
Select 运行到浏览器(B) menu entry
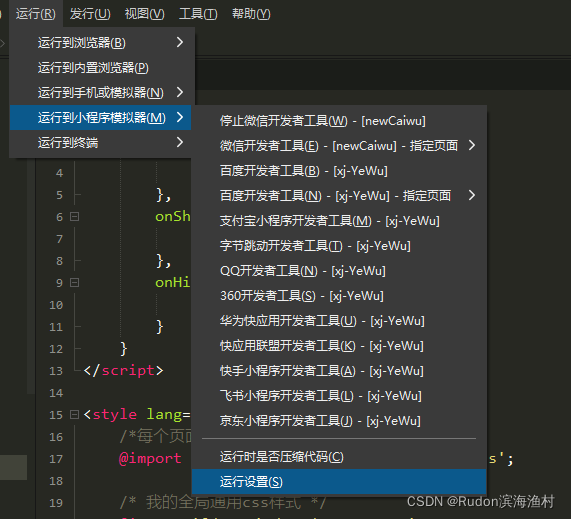tap(102, 43)
